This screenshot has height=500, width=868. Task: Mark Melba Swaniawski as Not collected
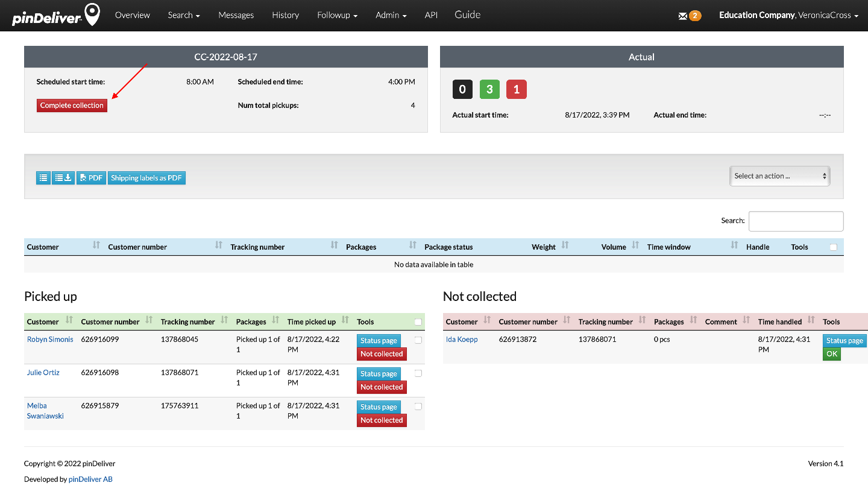(382, 420)
